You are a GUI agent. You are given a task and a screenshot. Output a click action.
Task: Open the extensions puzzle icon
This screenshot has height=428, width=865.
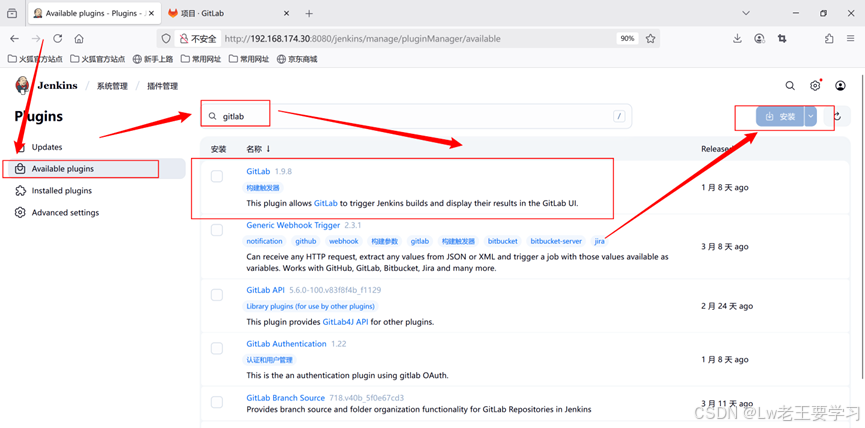coord(829,39)
